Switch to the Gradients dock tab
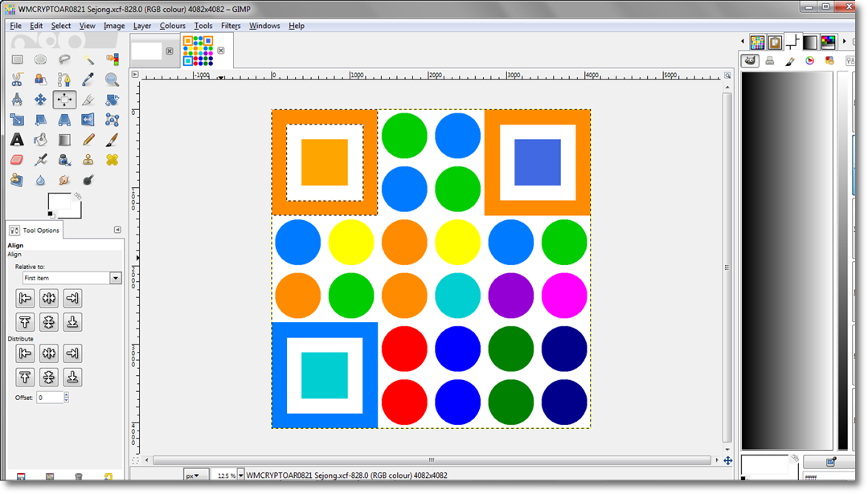Screen dimensions: 868x494 (x=810, y=42)
